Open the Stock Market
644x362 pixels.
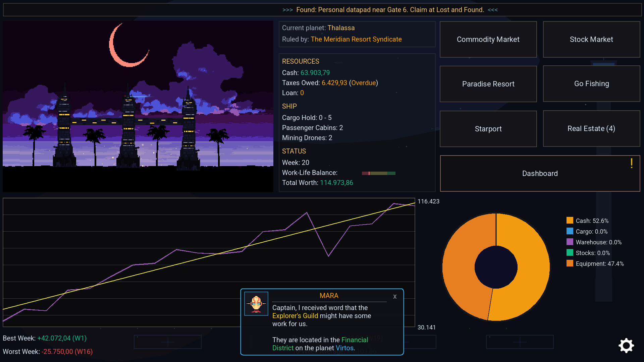coord(591,40)
